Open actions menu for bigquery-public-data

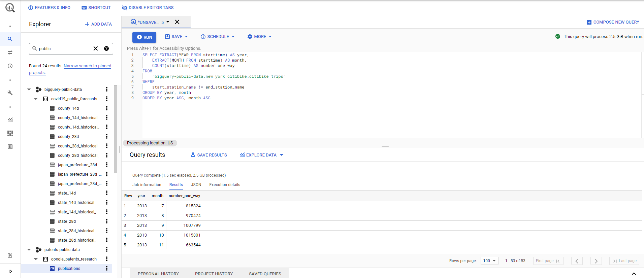point(107,89)
